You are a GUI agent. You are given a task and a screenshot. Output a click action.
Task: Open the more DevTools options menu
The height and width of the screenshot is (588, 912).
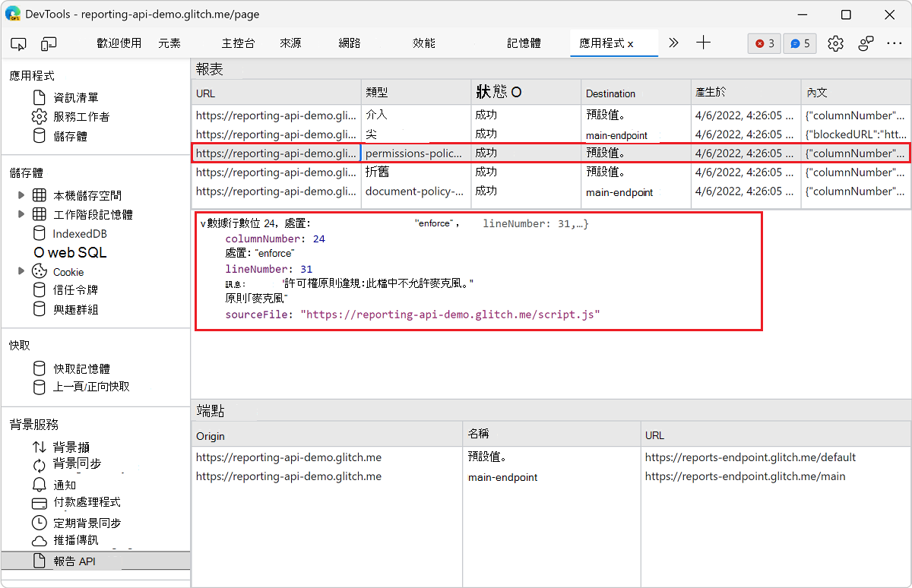895,43
